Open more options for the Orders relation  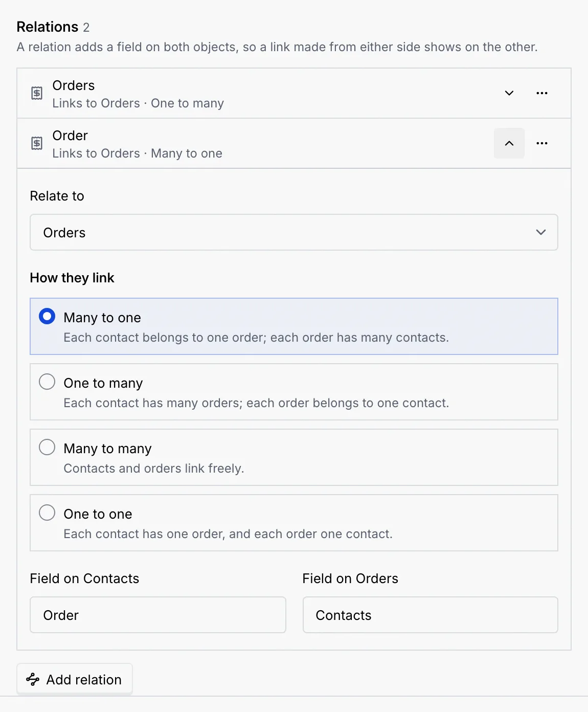click(x=542, y=93)
